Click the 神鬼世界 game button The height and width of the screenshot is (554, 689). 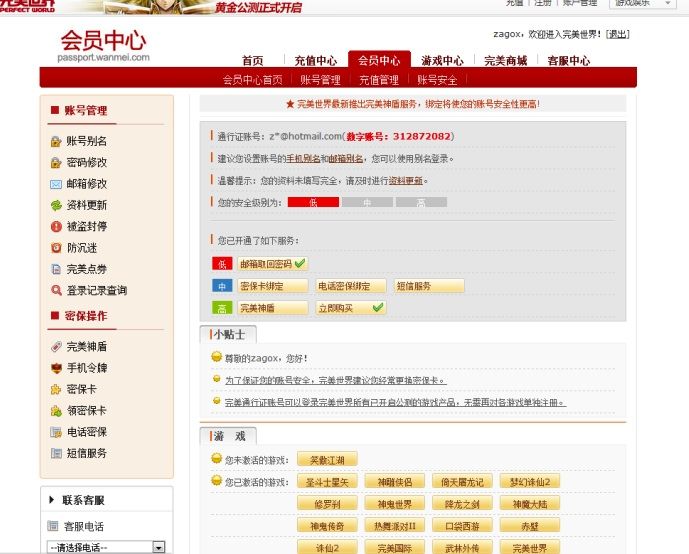click(x=395, y=503)
